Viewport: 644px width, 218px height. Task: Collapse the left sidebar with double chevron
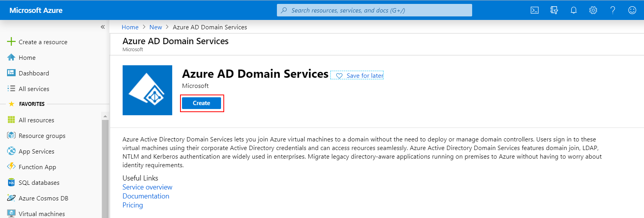[103, 27]
